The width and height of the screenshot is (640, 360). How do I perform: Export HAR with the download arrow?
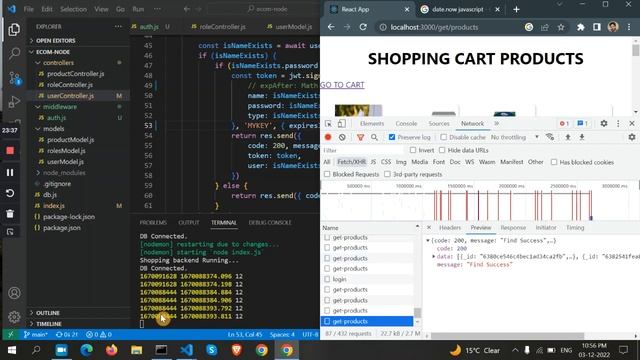pos(582,137)
